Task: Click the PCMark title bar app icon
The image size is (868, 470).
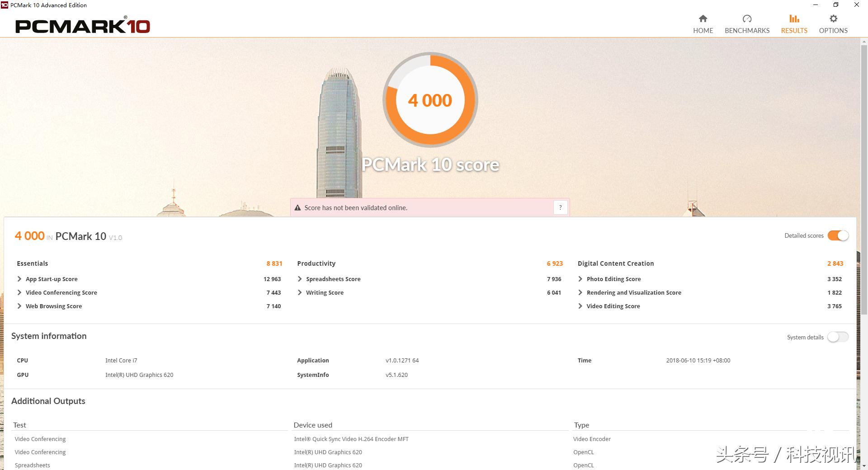Action: pyautogui.click(x=5, y=5)
